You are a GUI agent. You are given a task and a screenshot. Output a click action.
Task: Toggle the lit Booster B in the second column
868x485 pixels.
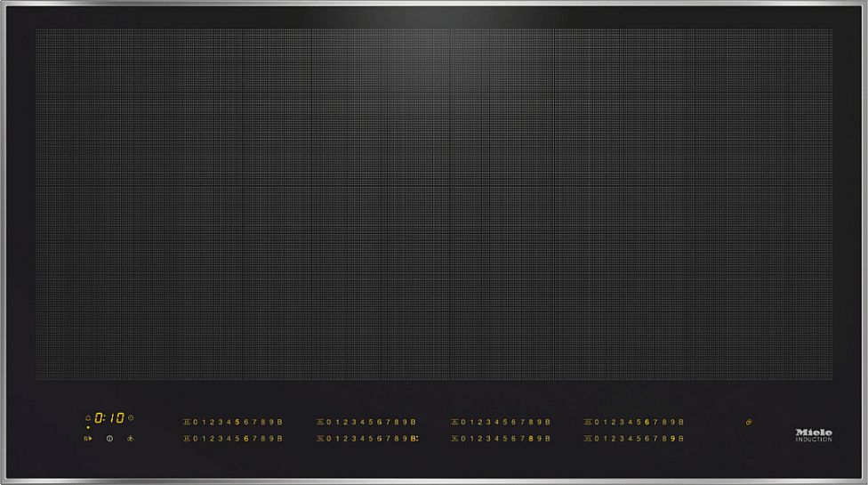414,439
